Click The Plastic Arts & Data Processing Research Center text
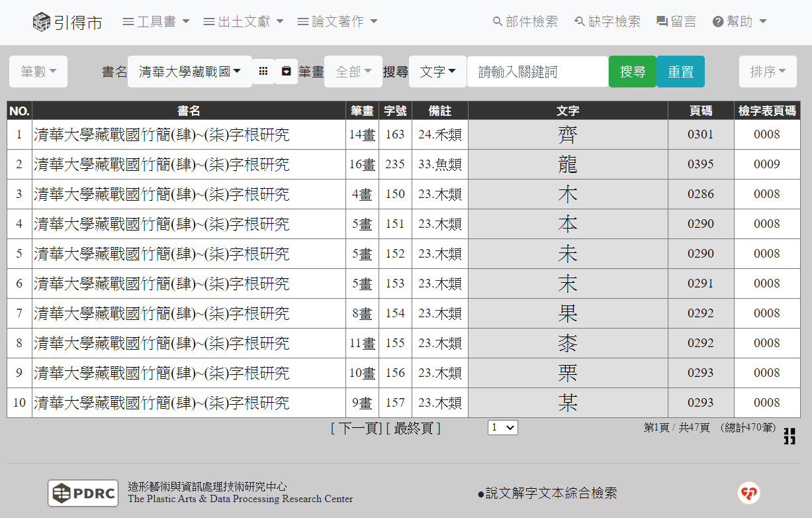Screen dimensions: 812x518 pos(240,499)
